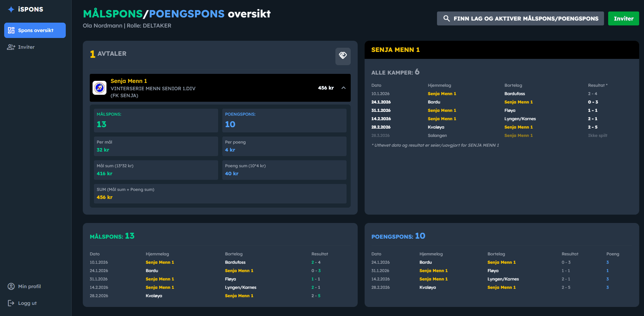Click the iSPONS sparkle logo icon
The height and width of the screenshot is (316, 644).
click(x=10, y=9)
